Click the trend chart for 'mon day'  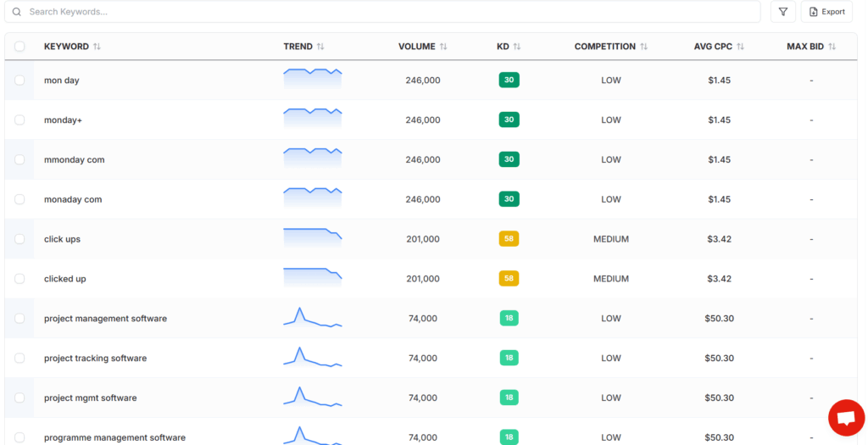click(312, 79)
